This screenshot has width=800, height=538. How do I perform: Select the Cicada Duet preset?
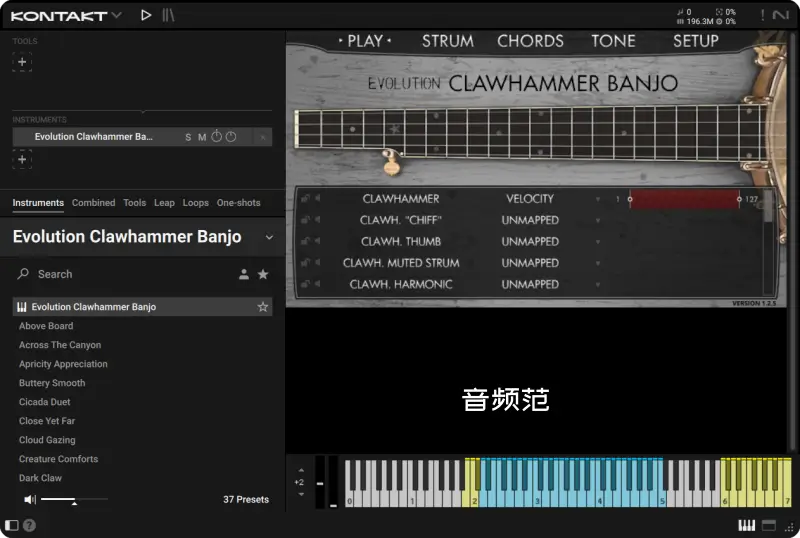point(45,402)
